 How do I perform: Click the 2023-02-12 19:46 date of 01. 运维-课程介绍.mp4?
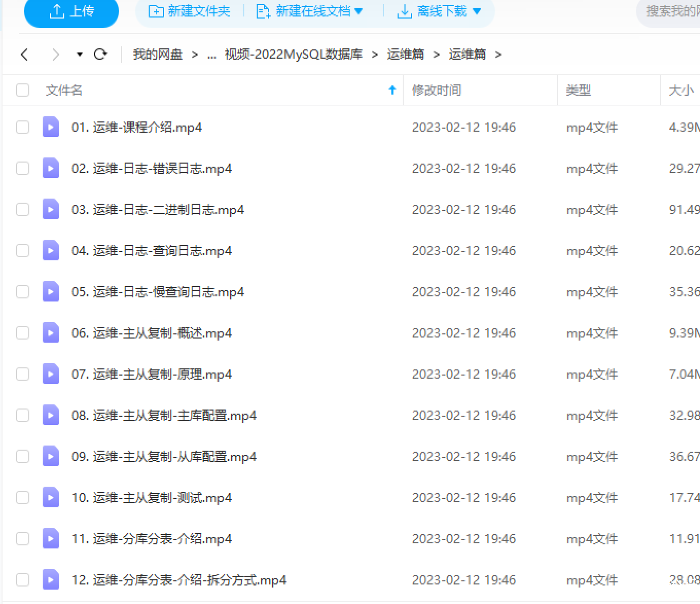point(464,127)
